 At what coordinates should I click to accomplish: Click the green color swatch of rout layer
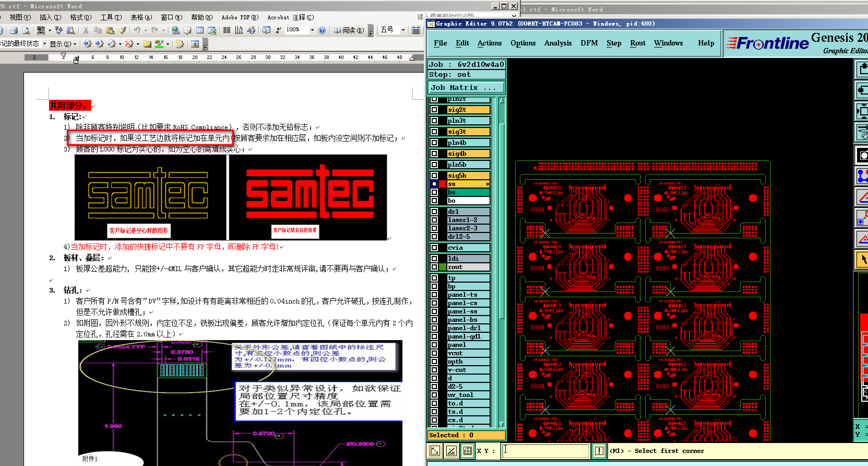click(443, 267)
